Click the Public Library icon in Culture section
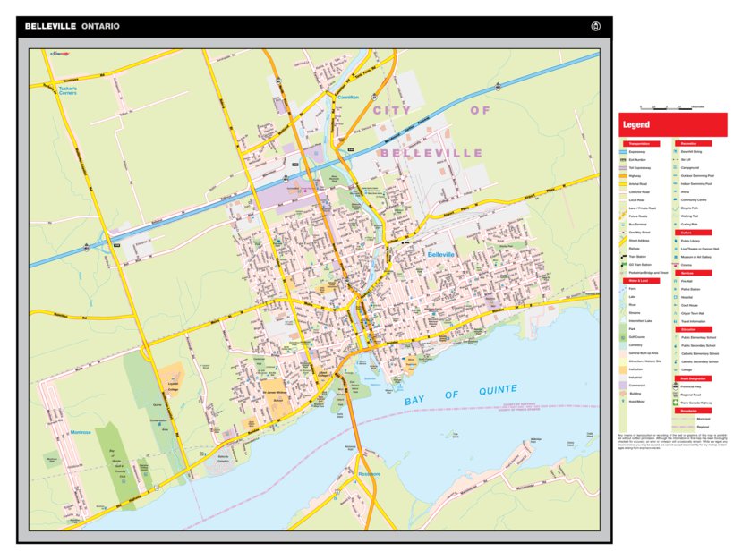This screenshot has width=742, height=560. tap(677, 242)
